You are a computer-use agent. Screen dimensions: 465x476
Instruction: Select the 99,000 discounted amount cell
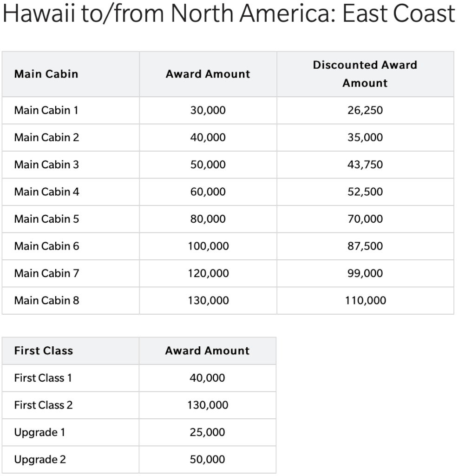click(365, 273)
